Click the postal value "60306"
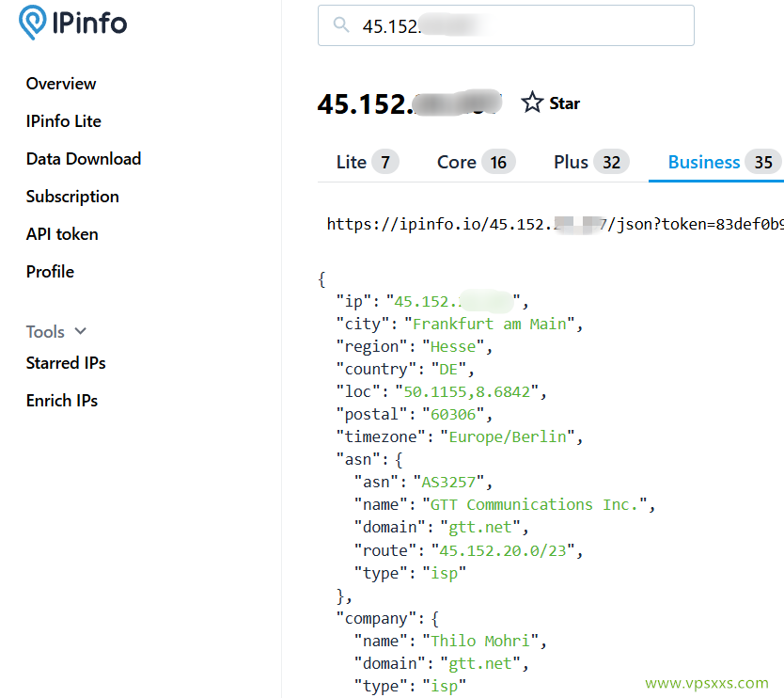 point(453,414)
